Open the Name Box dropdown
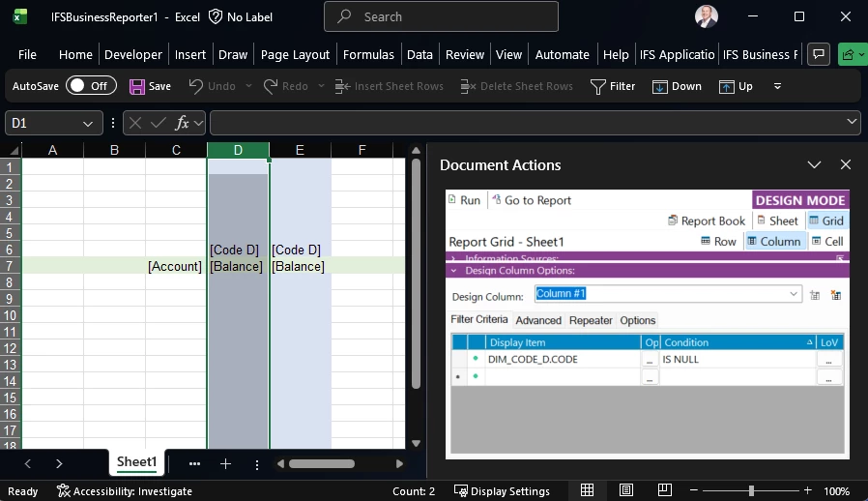The width and height of the screenshot is (868, 501). point(87,124)
